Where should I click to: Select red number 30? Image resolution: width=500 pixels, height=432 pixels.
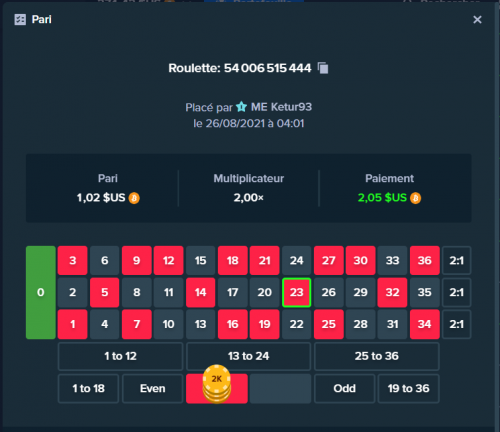[x=361, y=260]
